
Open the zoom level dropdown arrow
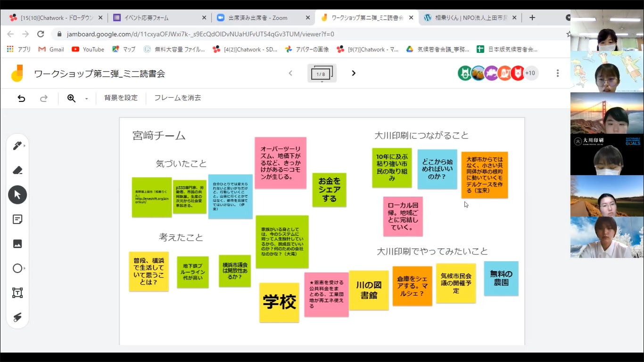pos(86,99)
